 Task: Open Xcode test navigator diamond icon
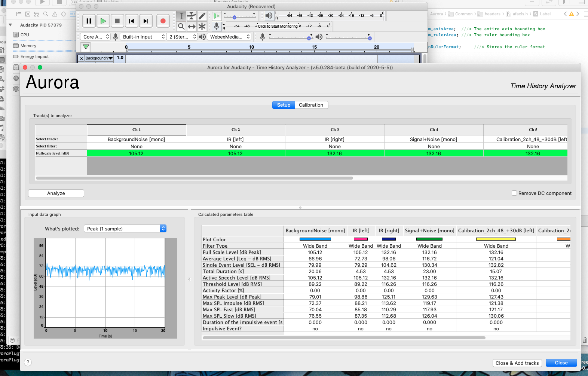pos(64,14)
